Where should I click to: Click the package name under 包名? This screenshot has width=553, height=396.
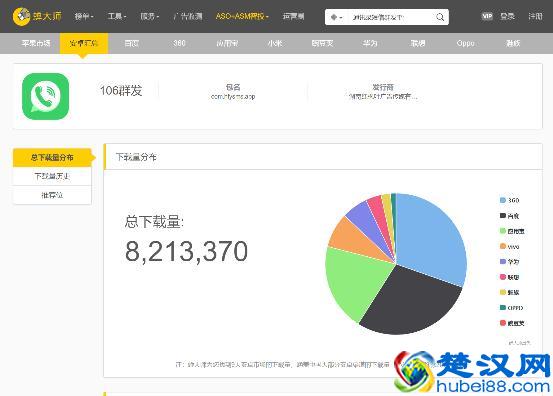coord(233,96)
